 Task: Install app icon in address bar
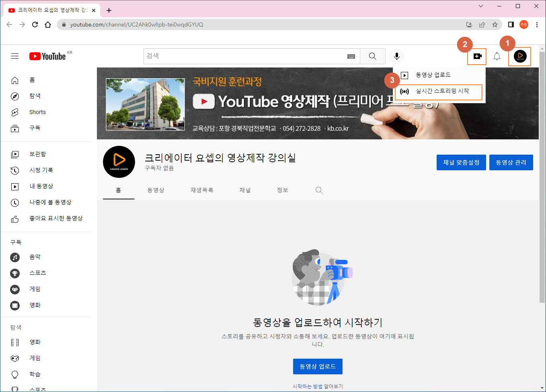(x=469, y=24)
